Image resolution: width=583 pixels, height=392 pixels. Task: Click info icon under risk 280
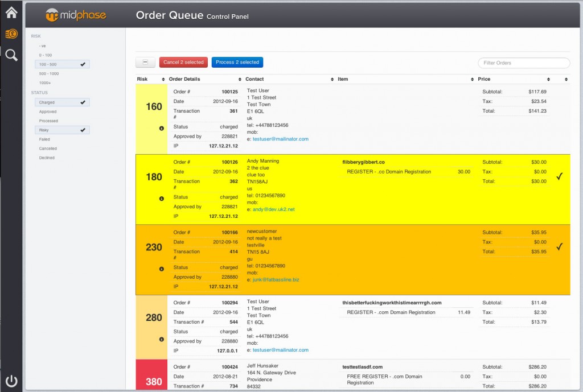(161, 339)
